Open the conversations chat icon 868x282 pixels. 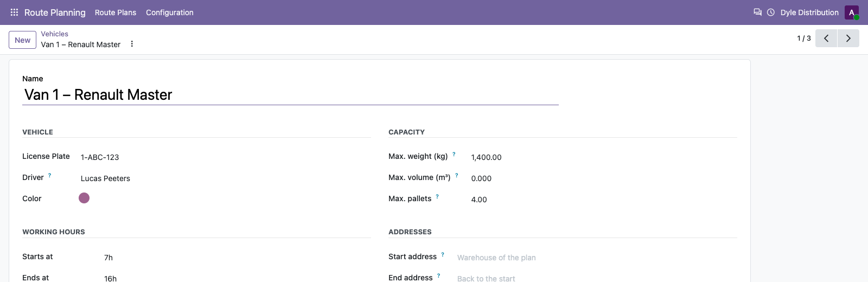coord(757,12)
